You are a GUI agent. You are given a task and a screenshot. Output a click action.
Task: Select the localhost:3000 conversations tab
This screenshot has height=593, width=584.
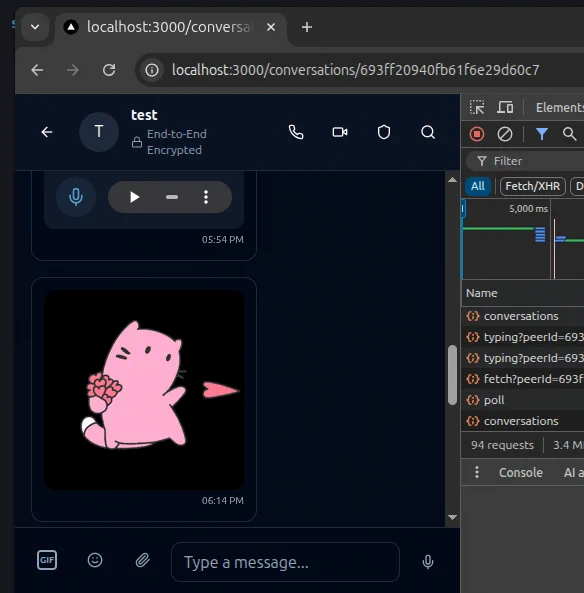tap(170, 27)
